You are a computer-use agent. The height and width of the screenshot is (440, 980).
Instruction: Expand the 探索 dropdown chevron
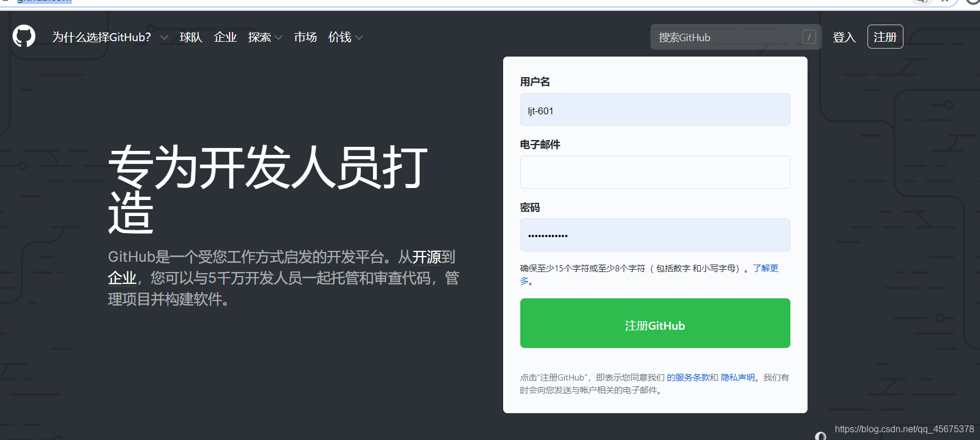(x=278, y=38)
